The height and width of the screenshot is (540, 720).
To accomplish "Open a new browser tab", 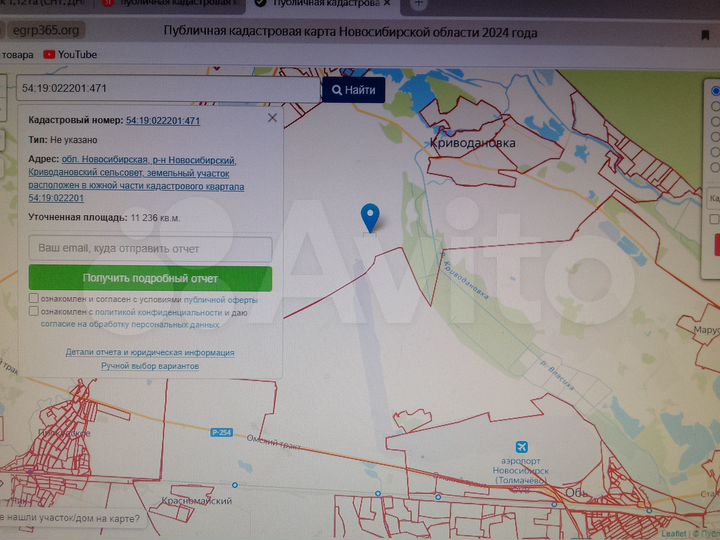I will coord(418,5).
